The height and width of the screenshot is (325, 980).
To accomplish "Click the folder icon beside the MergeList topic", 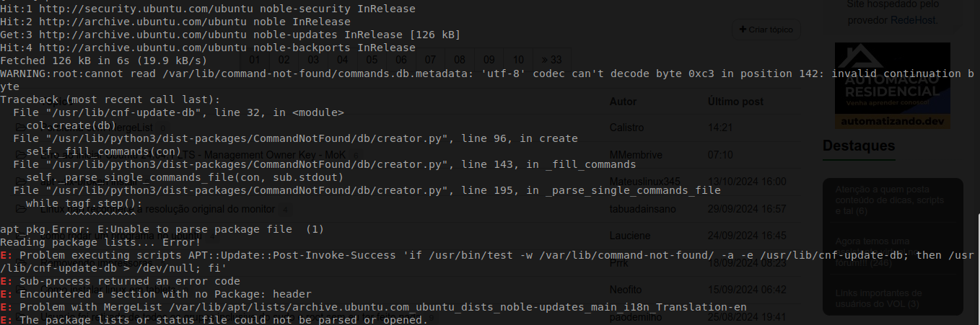I will (x=20, y=128).
